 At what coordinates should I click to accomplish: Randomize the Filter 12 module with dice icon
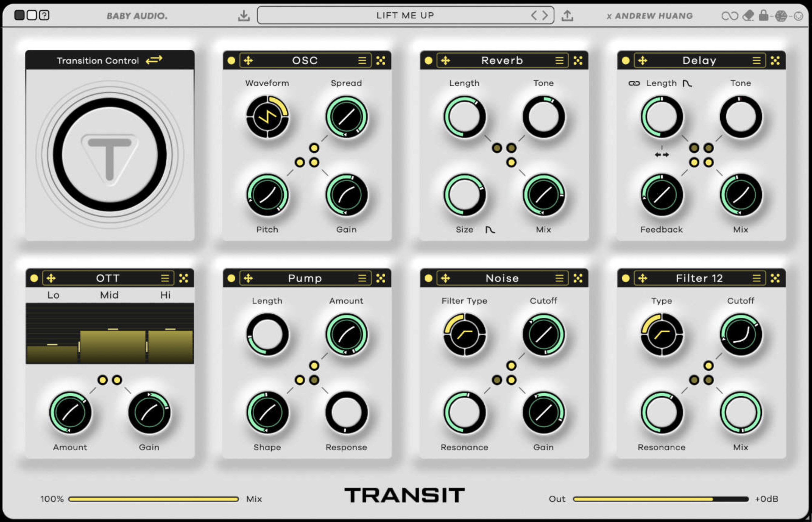click(775, 278)
